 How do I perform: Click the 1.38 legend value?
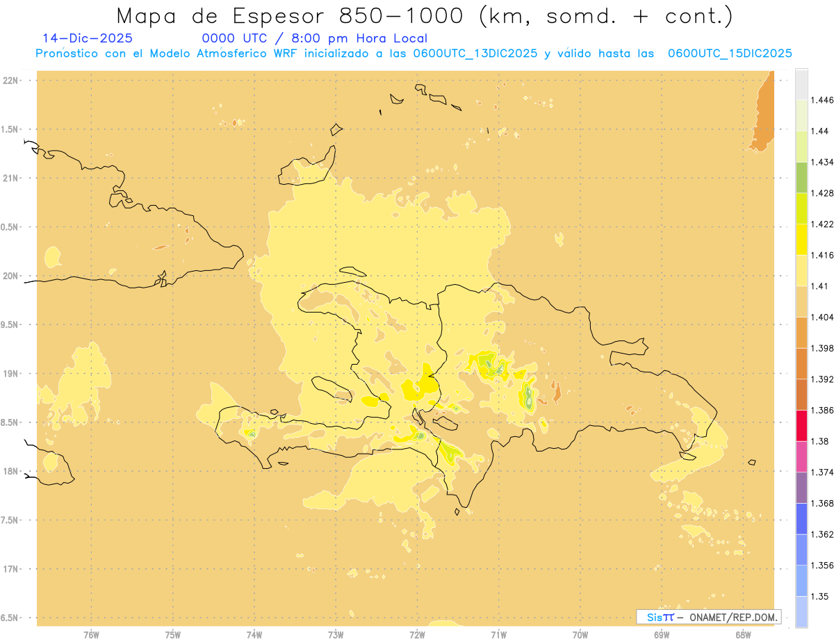pyautogui.click(x=820, y=441)
